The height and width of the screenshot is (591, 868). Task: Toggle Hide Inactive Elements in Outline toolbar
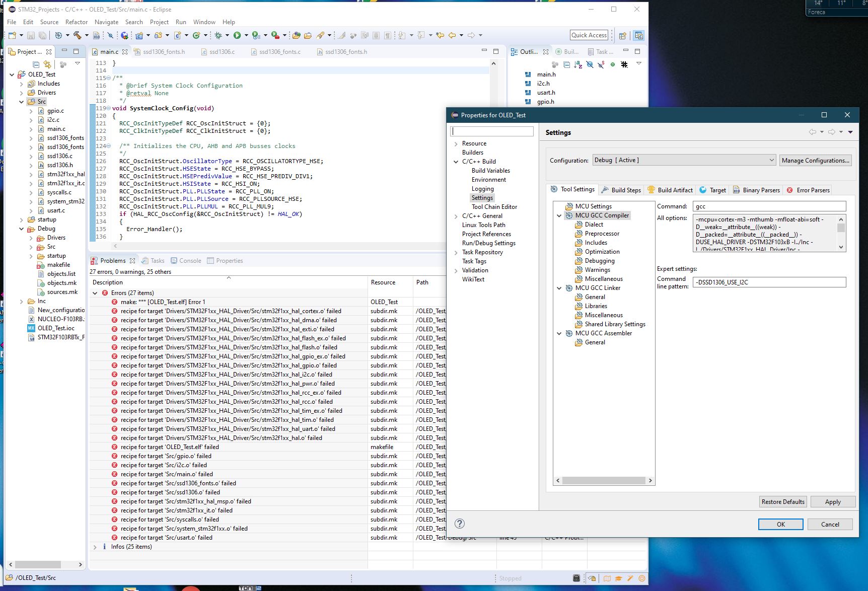click(x=624, y=64)
